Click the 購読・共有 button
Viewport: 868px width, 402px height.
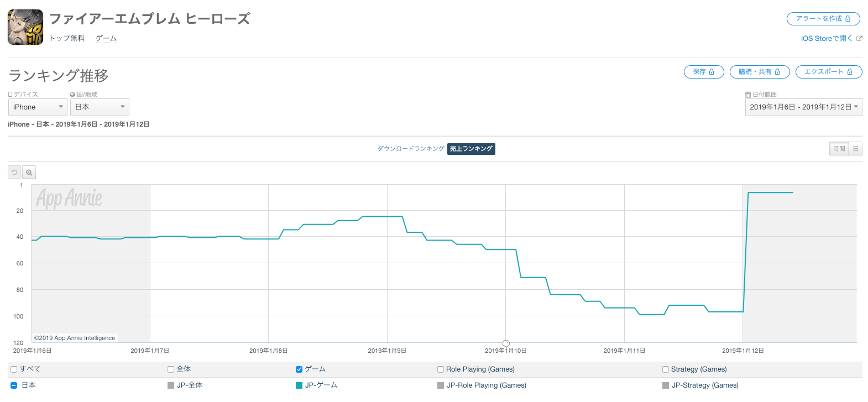click(760, 72)
